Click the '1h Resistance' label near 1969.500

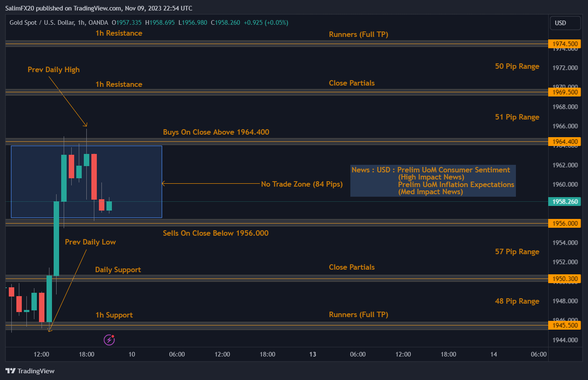coord(119,84)
